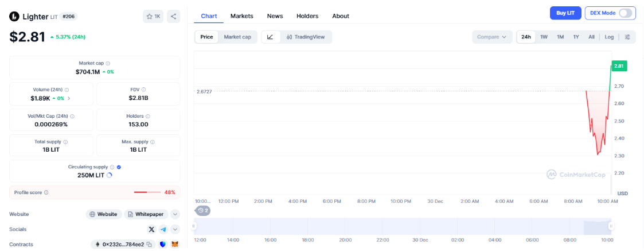Open the Holders tab

point(307,16)
